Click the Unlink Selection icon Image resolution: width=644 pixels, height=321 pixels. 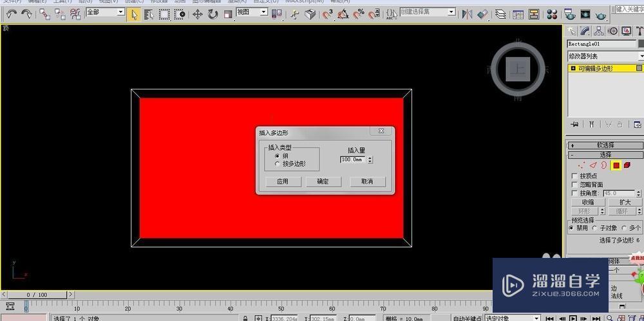coord(61,14)
